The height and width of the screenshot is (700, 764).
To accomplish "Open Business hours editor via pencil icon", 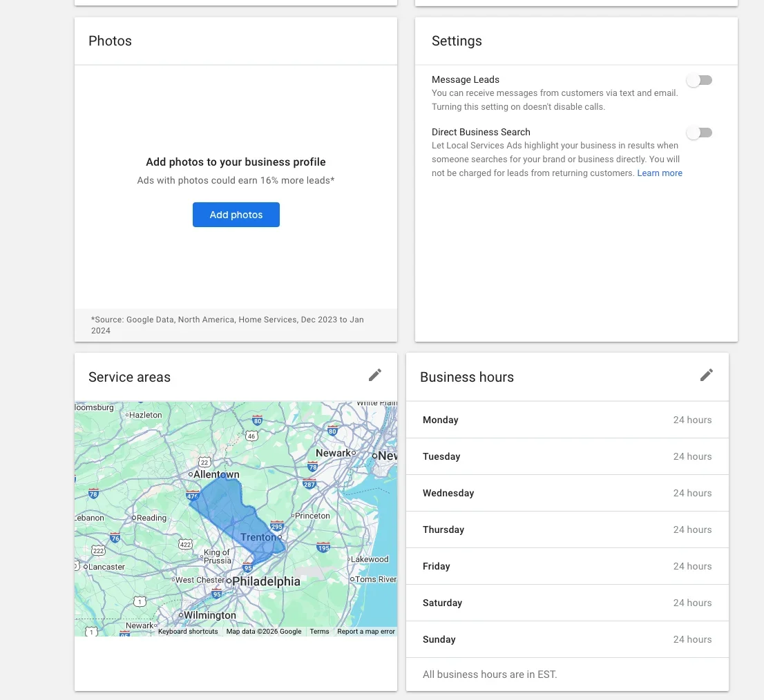I will pyautogui.click(x=706, y=375).
